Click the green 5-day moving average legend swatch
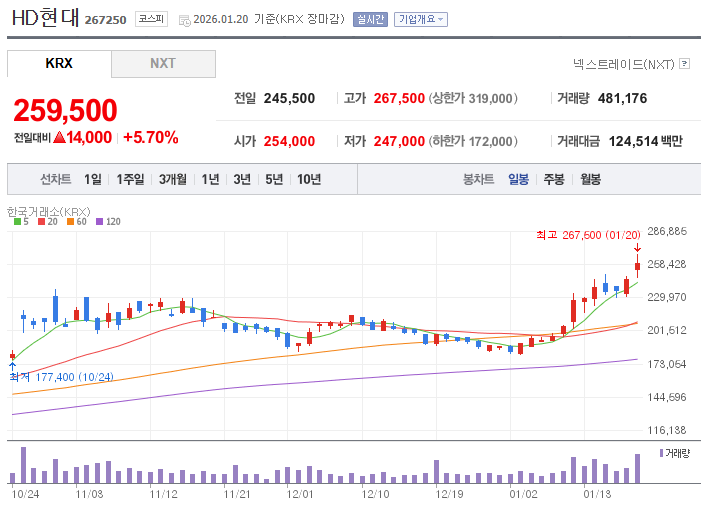Image resolution: width=701 pixels, height=508 pixels. (17, 221)
